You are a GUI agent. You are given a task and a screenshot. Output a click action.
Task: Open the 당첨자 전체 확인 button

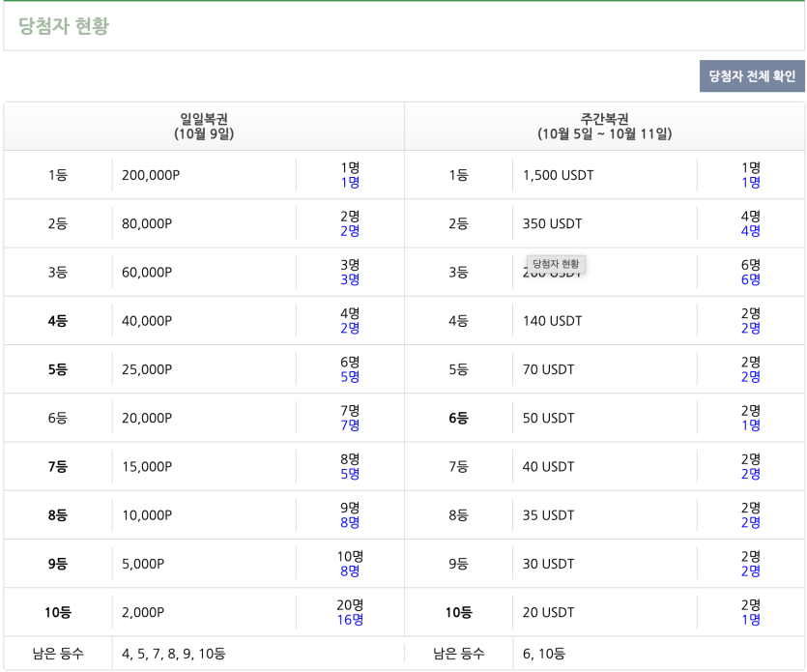tap(751, 76)
